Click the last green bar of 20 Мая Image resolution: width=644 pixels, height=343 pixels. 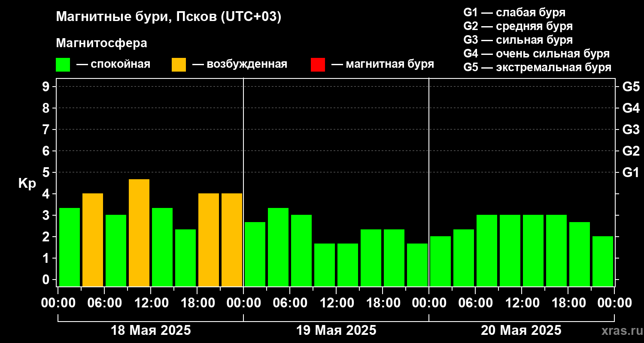(x=603, y=261)
